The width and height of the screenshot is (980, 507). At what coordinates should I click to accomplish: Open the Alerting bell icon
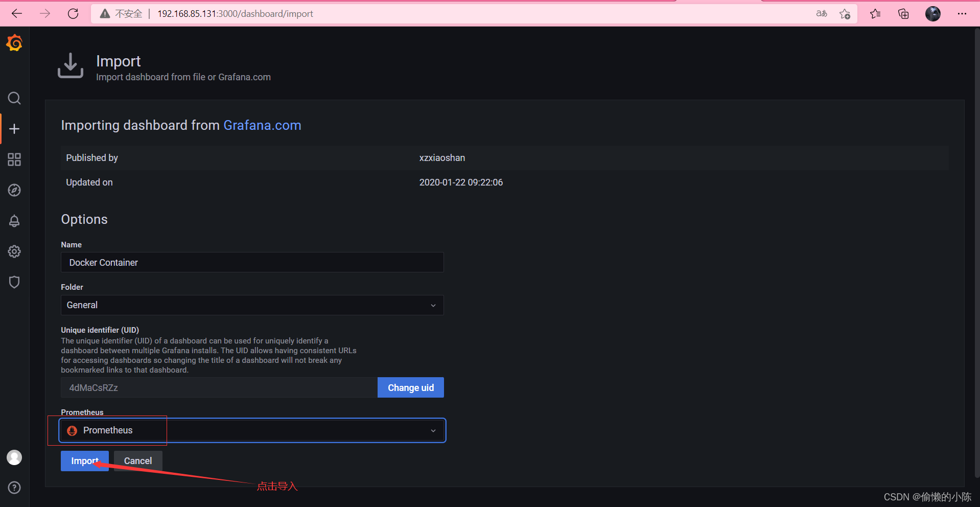[14, 221]
